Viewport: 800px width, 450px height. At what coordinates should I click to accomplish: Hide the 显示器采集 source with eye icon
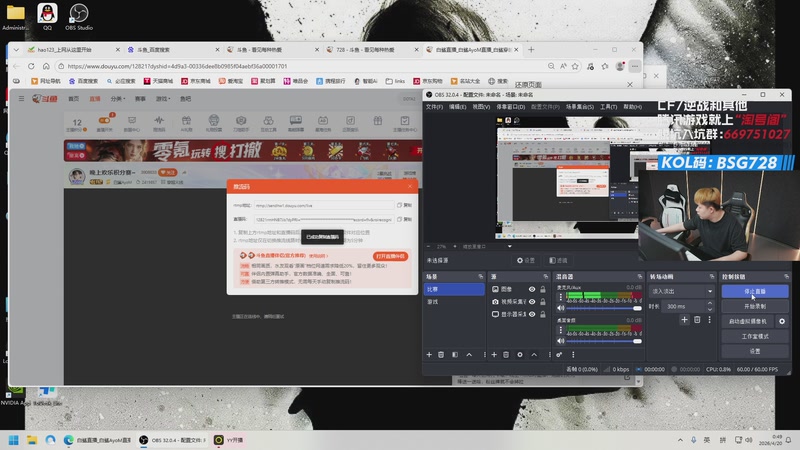[532, 314]
